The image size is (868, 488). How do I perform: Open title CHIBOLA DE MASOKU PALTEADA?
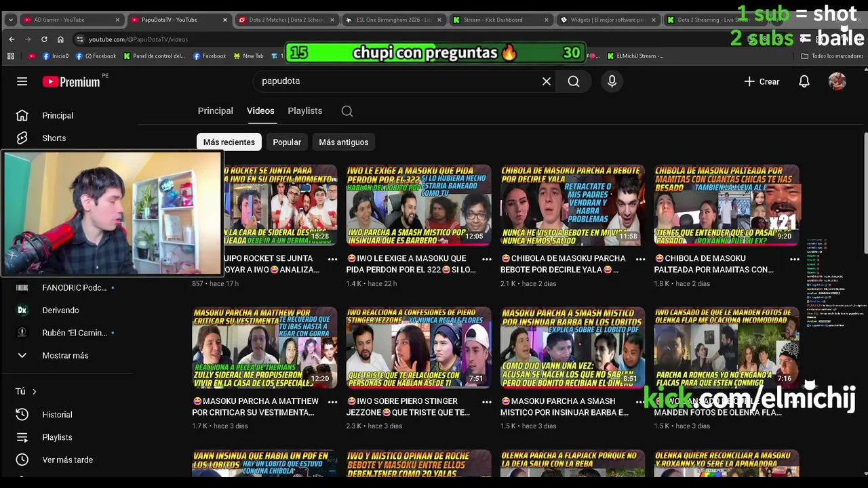[x=713, y=264]
